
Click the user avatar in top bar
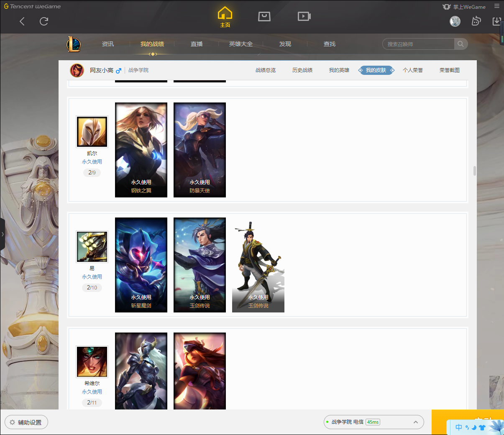[455, 21]
